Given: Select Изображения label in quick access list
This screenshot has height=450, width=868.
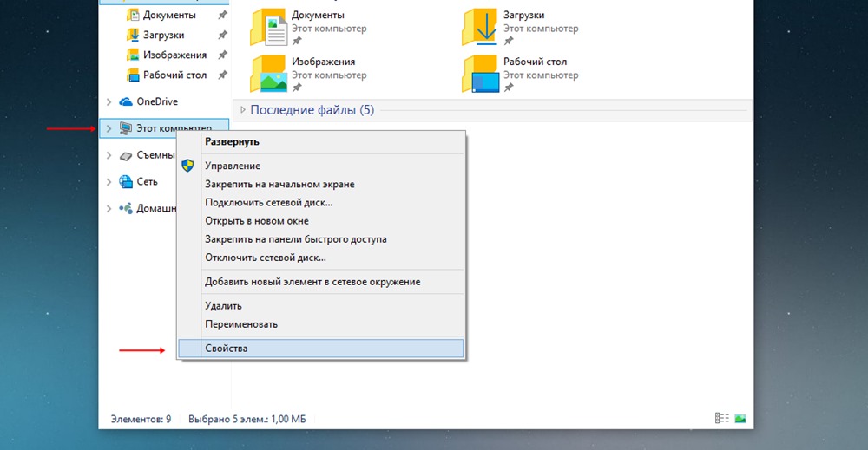Looking at the screenshot, I should point(175,55).
